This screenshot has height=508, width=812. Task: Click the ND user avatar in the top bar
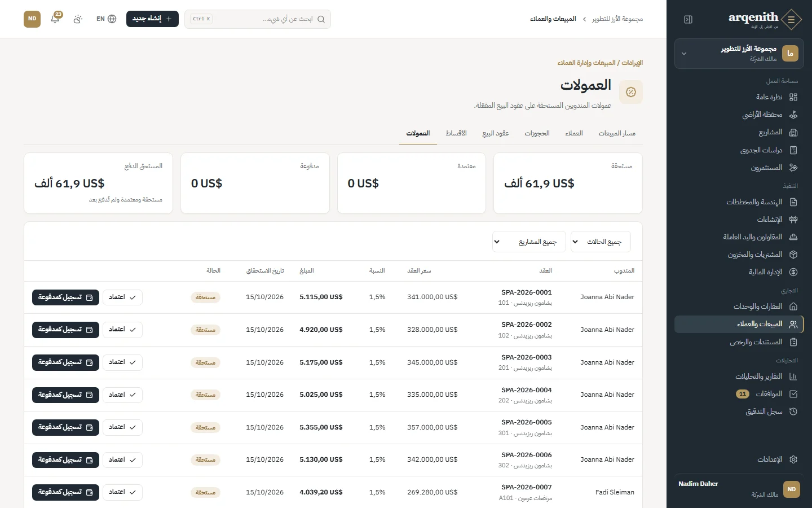pyautogui.click(x=32, y=19)
